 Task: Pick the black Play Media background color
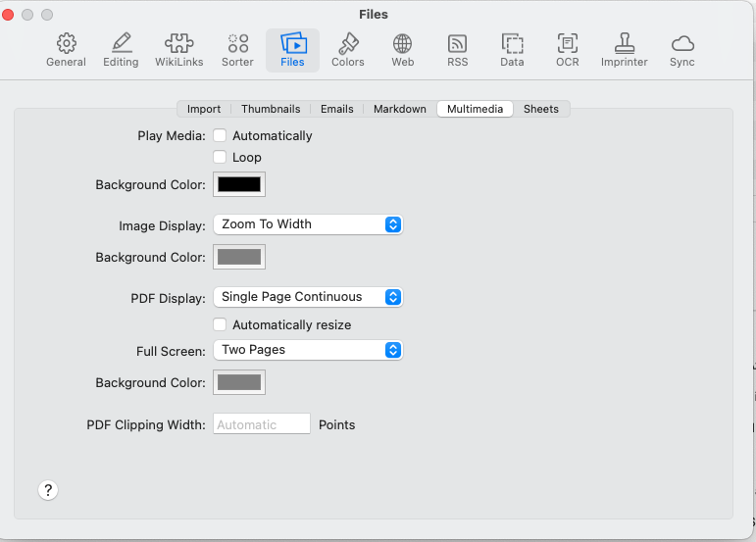[239, 184]
